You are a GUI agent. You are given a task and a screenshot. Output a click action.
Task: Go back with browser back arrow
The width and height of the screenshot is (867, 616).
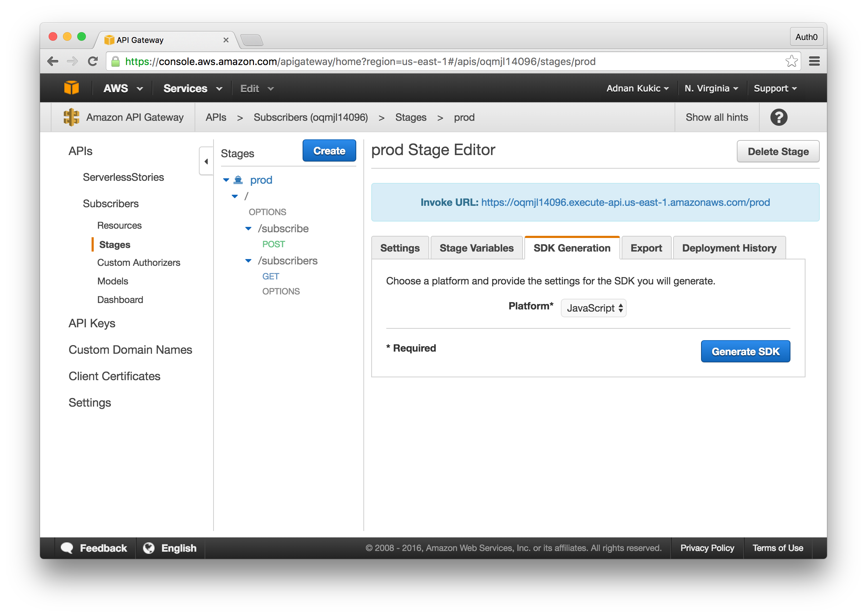tap(53, 61)
